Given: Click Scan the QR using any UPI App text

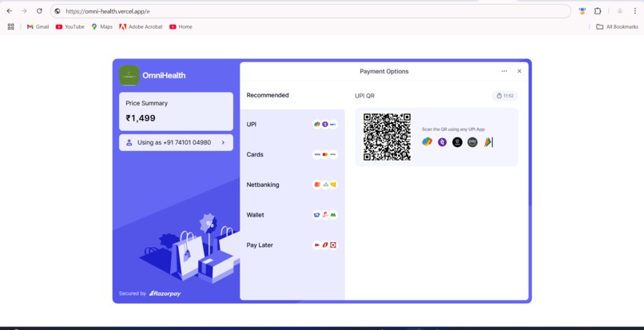Looking at the screenshot, I should point(453,129).
